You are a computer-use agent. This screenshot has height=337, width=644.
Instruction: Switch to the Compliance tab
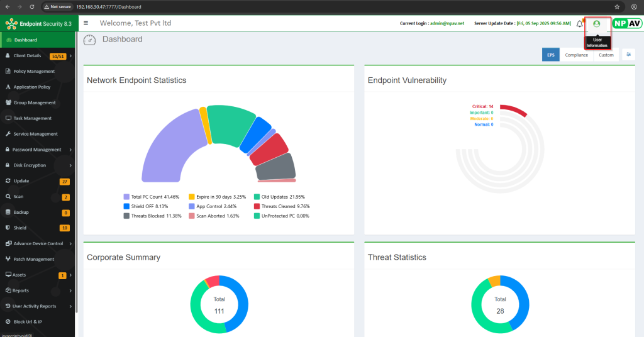click(x=576, y=55)
